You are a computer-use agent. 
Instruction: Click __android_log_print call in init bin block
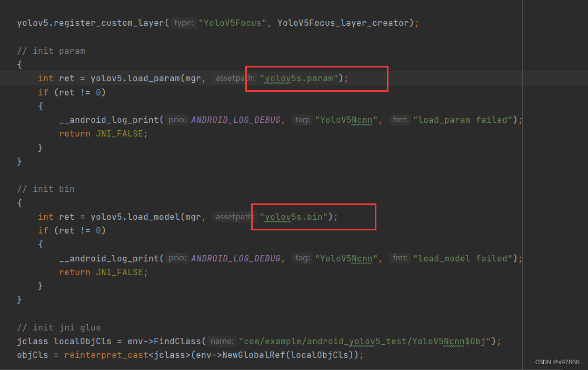tap(109, 258)
